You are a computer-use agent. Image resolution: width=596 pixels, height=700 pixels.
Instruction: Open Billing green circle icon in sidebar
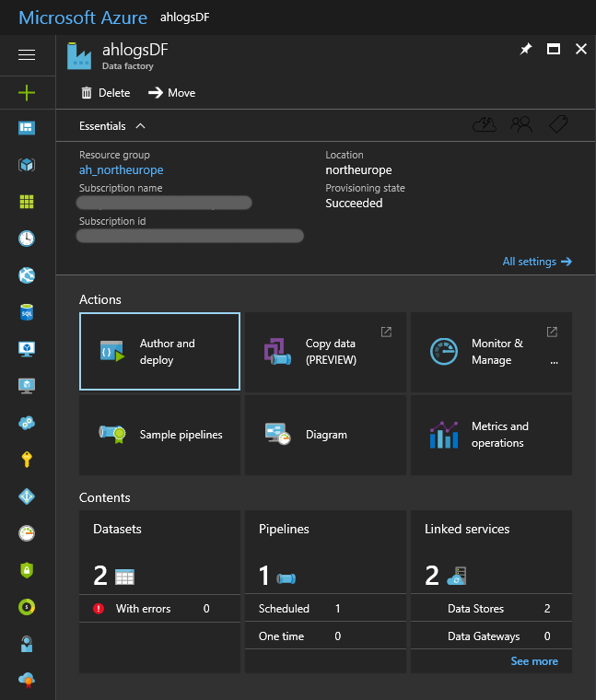pos(27,607)
